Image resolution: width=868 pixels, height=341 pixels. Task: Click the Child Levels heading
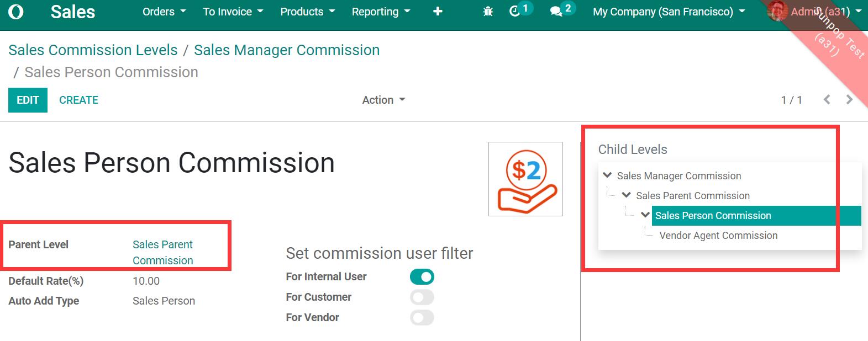click(633, 150)
